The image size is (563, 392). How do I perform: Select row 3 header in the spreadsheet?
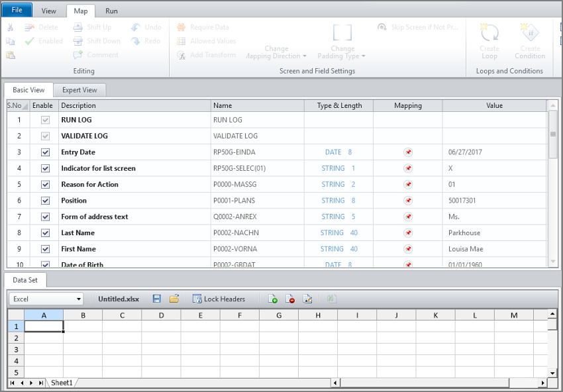pyautogui.click(x=16, y=349)
